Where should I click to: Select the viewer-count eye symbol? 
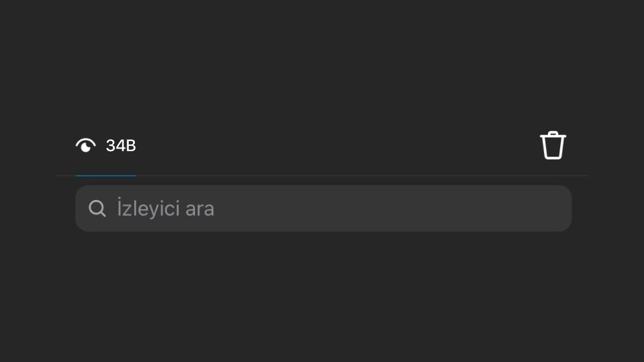tap(86, 145)
